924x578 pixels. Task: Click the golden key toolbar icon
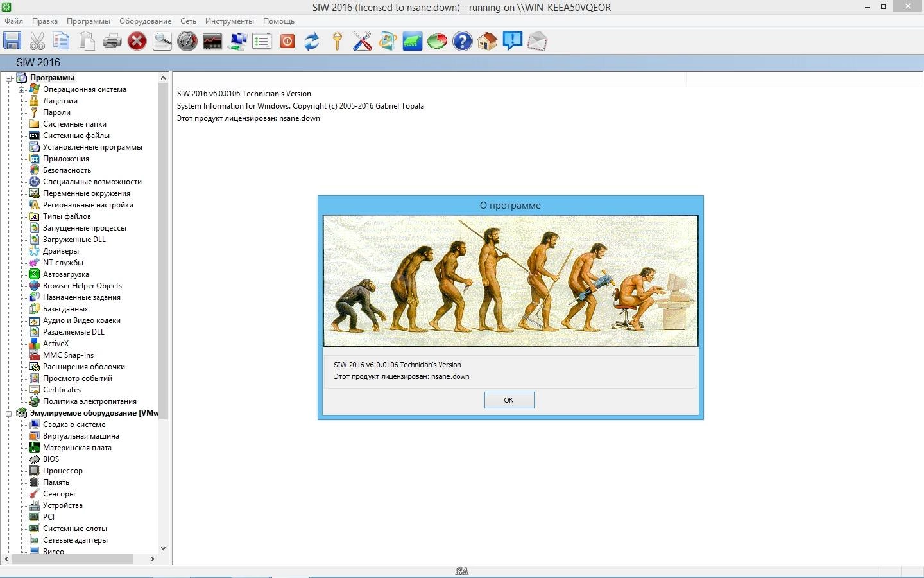(x=337, y=42)
